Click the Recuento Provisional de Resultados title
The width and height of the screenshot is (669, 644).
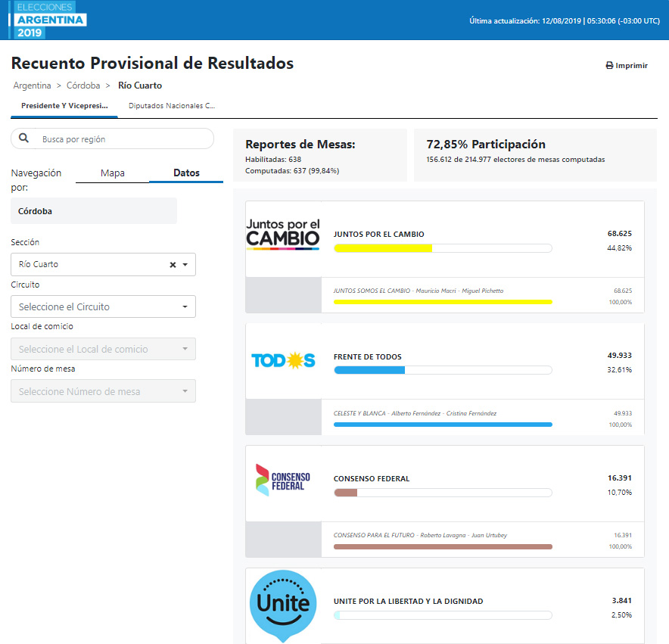pos(152,63)
